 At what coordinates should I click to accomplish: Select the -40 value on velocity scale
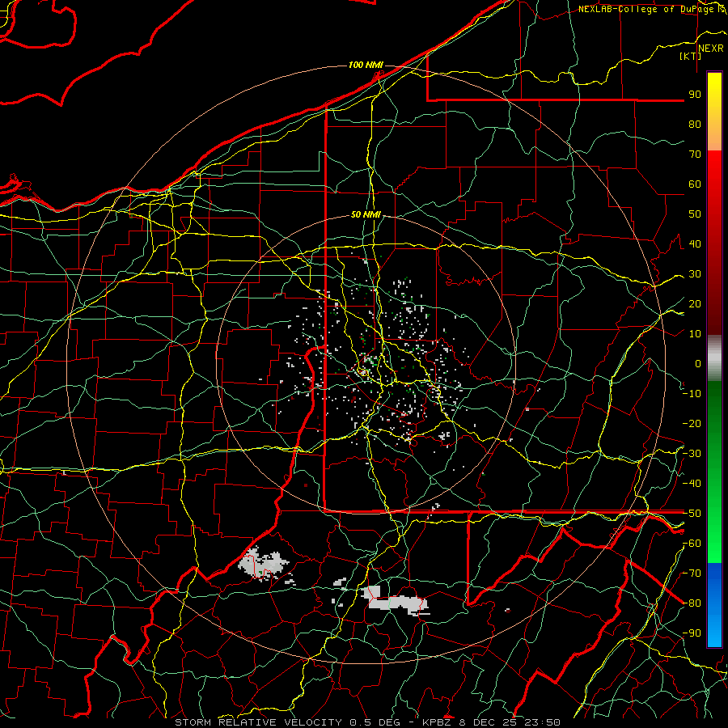(692, 484)
